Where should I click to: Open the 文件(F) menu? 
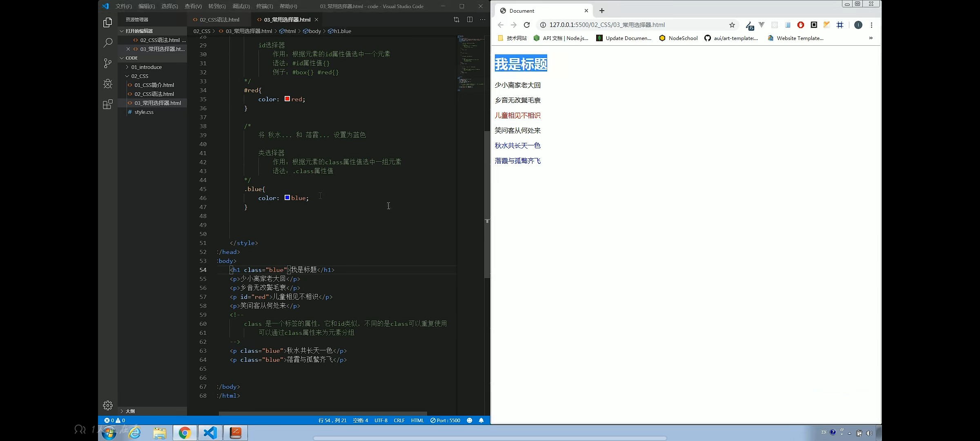(x=124, y=6)
